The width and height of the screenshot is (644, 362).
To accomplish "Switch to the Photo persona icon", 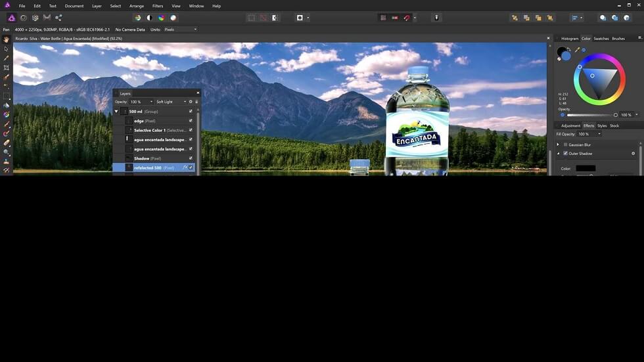I will [x=12, y=18].
